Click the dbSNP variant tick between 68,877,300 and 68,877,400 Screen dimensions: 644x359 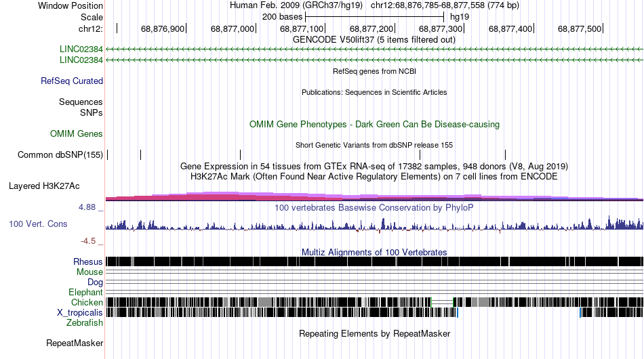pos(505,154)
